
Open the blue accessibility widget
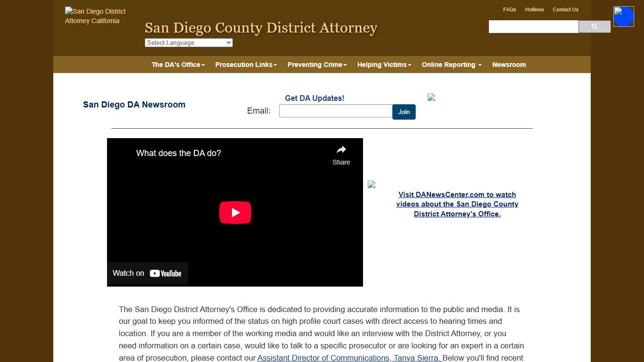coord(623,16)
